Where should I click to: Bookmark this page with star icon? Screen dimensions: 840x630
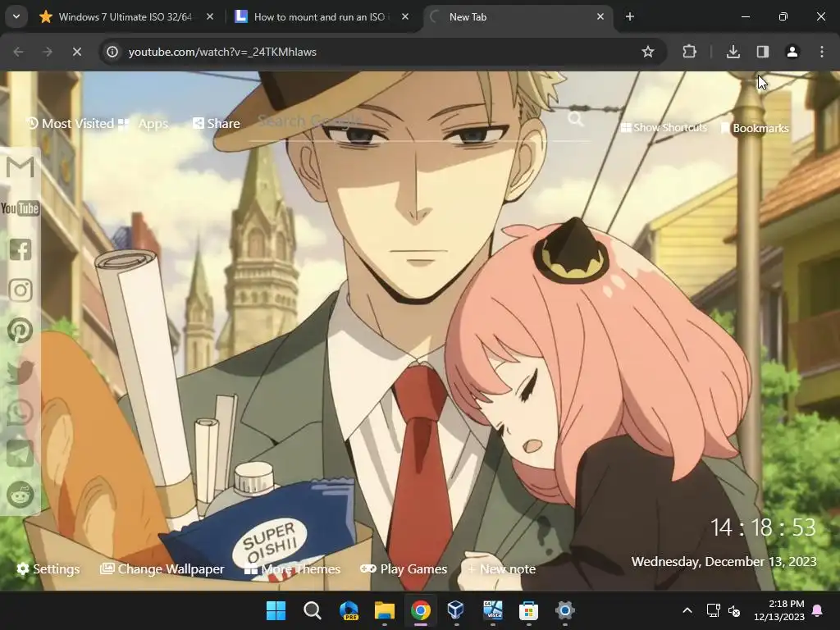[x=648, y=52]
